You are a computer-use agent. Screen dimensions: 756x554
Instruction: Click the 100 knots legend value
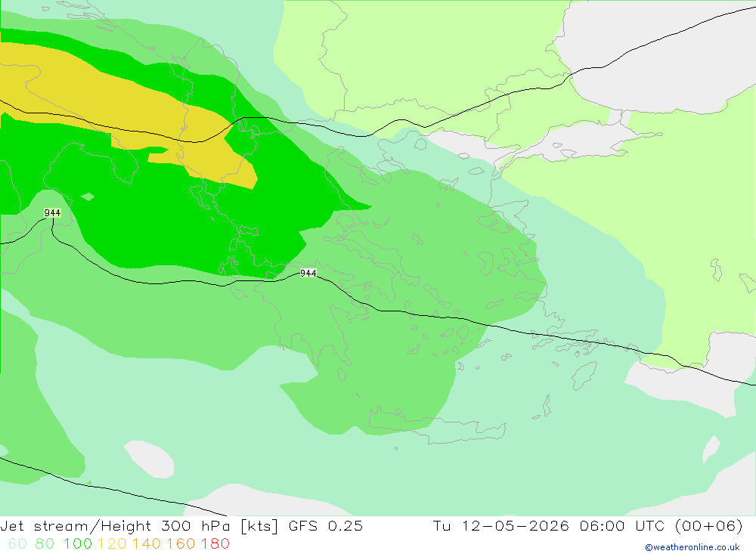[x=78, y=543]
